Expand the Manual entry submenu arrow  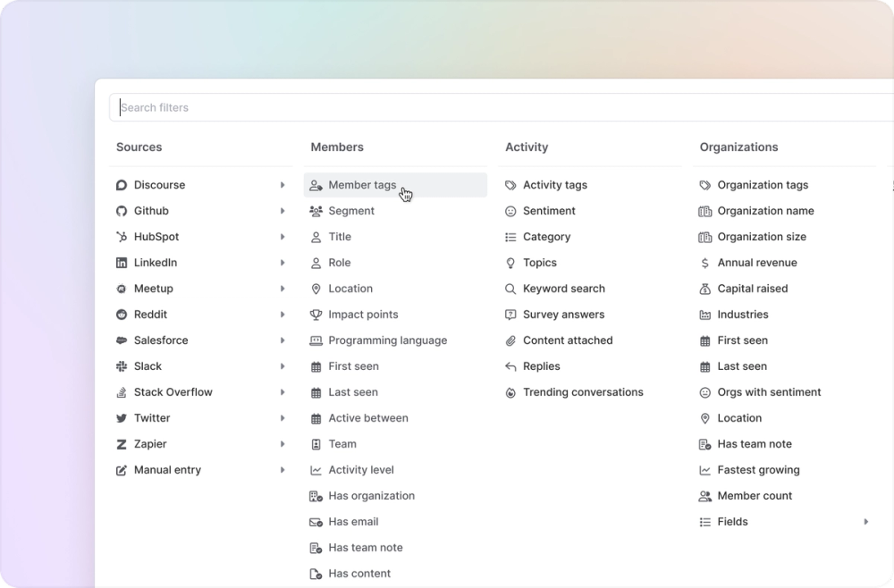pyautogui.click(x=283, y=470)
